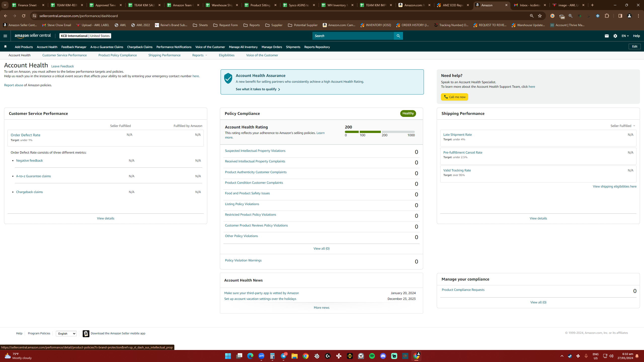
Task: Open the EN language dropdown
Action: pos(625,36)
